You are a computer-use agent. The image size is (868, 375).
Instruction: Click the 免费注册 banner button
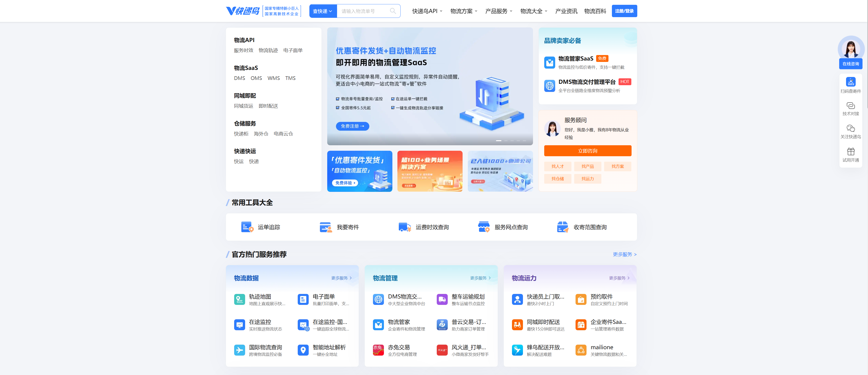(x=352, y=126)
